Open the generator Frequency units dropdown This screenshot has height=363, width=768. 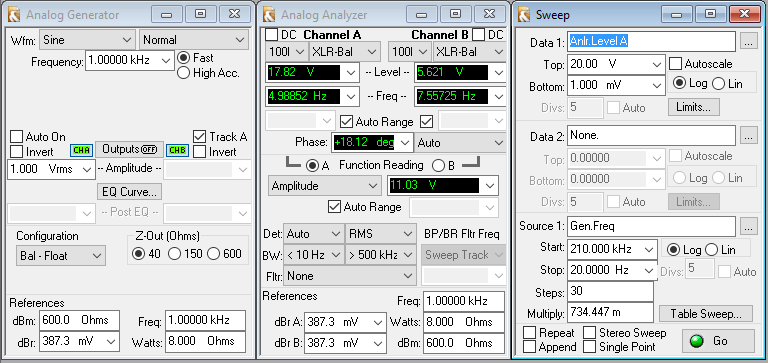point(167,61)
